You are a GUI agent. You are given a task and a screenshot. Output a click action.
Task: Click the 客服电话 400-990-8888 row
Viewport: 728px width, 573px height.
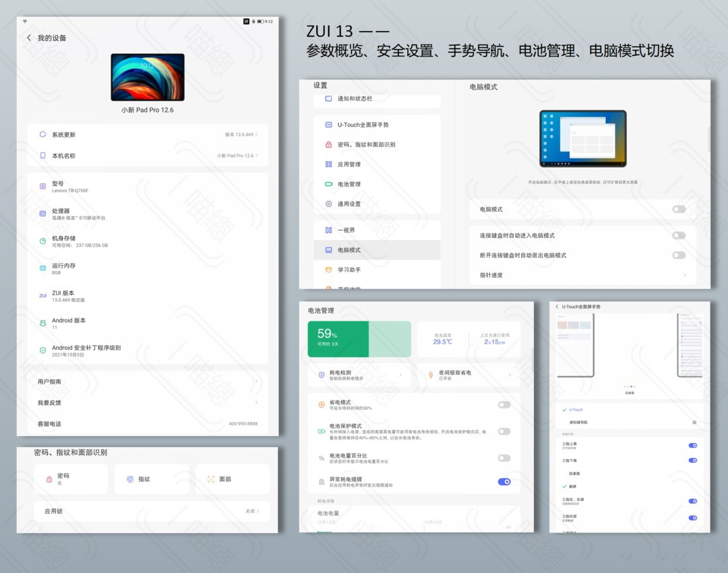(148, 423)
